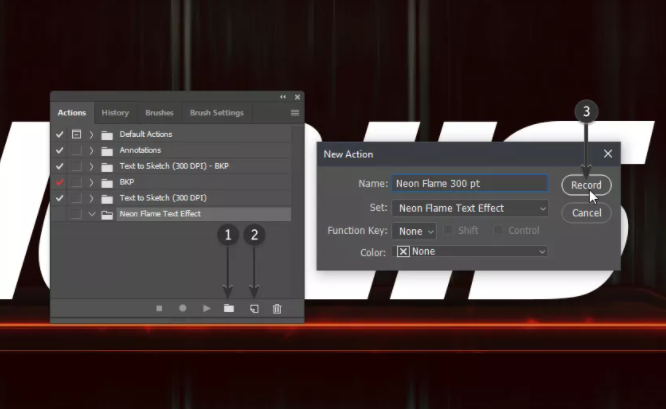Toggle the Default Actions checkmark
The width and height of the screenshot is (666, 409).
59,134
